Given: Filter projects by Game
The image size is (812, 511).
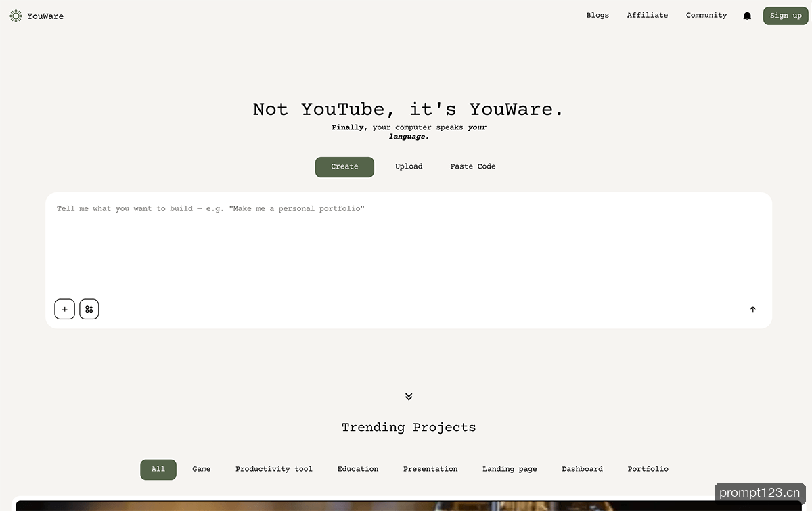Looking at the screenshot, I should [x=202, y=469].
